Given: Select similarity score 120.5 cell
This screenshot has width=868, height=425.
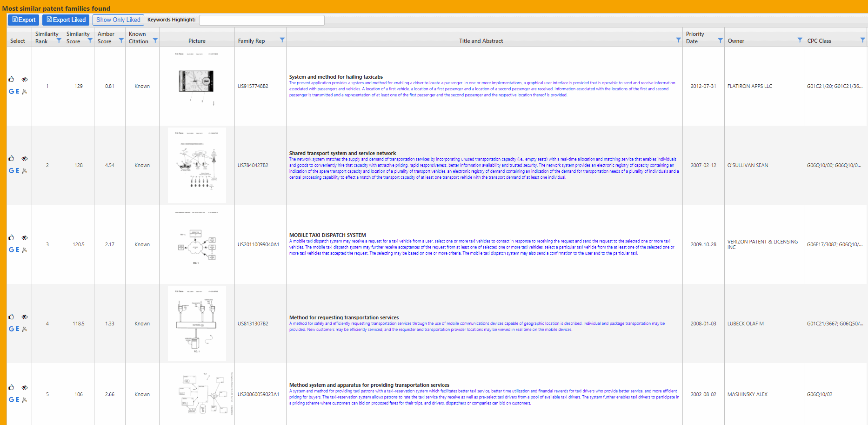Looking at the screenshot, I should [78, 244].
